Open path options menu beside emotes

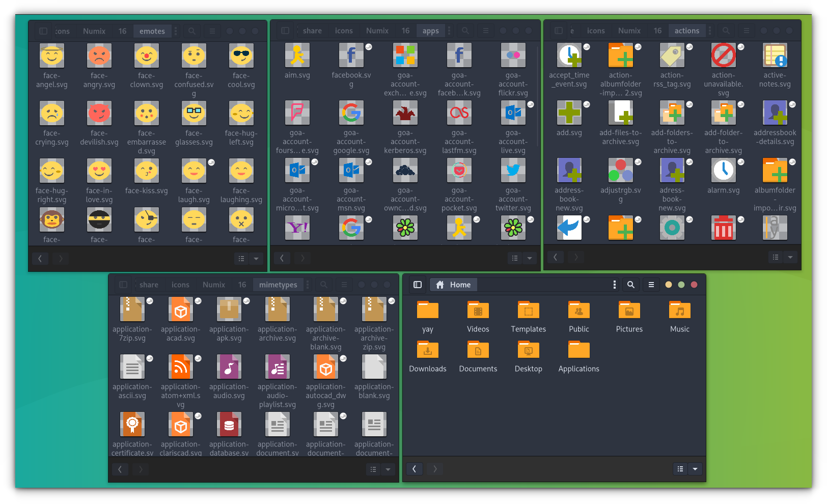click(176, 31)
